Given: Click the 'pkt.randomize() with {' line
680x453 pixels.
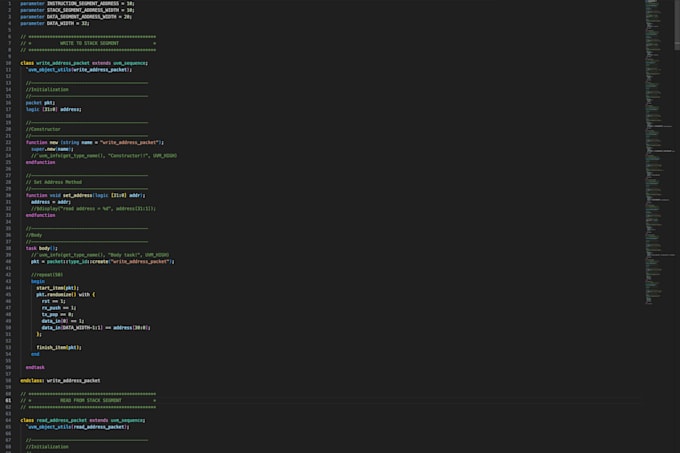Looking at the screenshot, I should tap(65, 294).
